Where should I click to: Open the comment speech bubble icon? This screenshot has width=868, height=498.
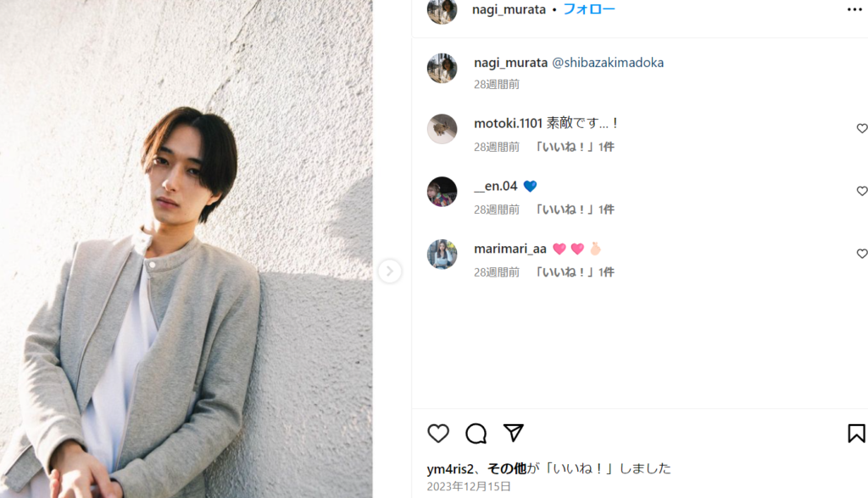click(x=476, y=434)
